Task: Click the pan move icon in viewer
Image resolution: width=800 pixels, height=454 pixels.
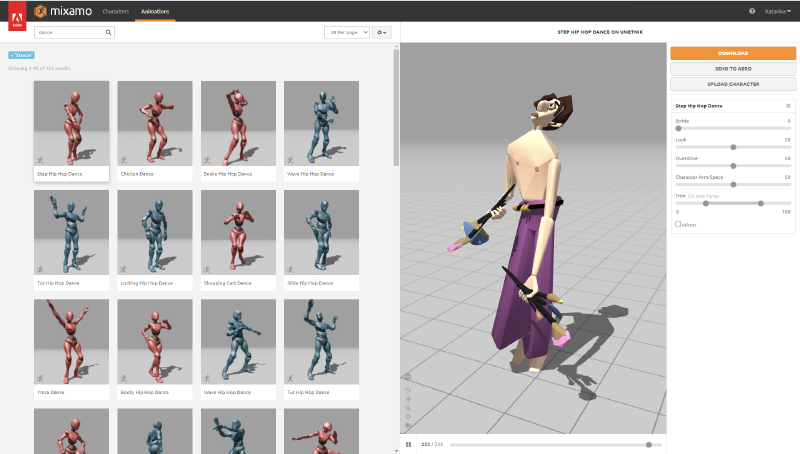Action: pos(408,399)
